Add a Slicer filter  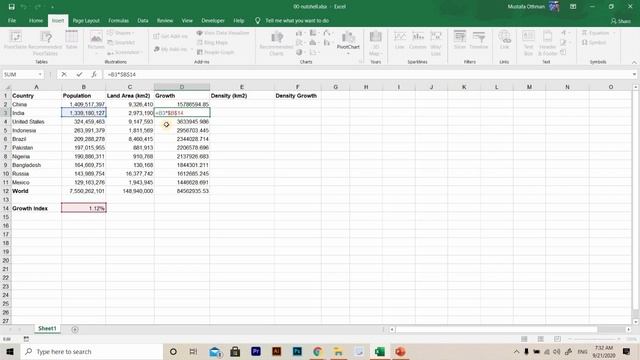tap(460, 40)
